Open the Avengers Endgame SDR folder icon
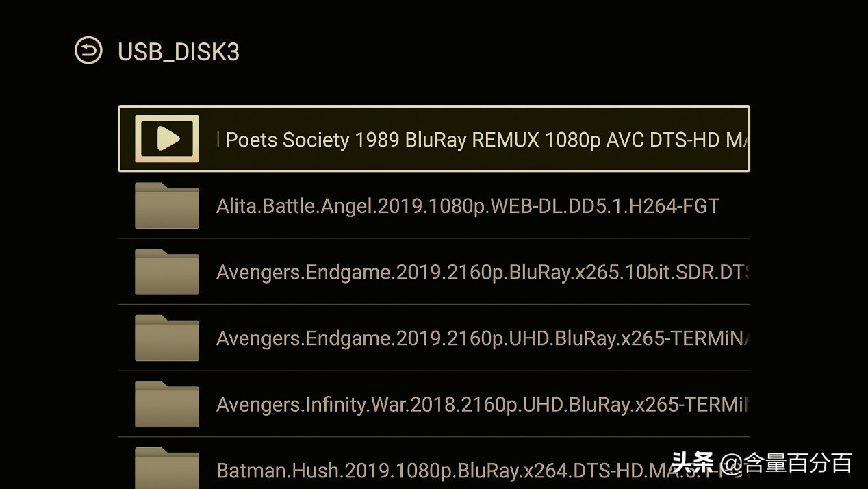868x489 pixels. tap(167, 272)
